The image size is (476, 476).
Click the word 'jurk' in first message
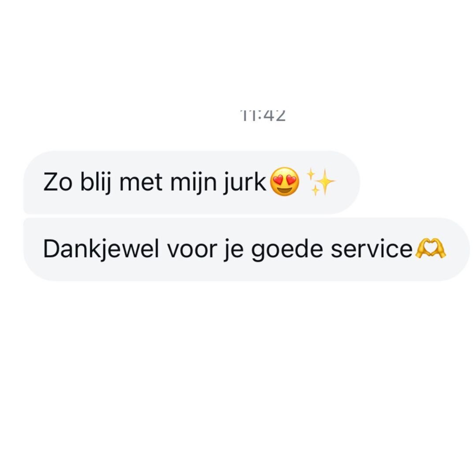click(x=245, y=183)
